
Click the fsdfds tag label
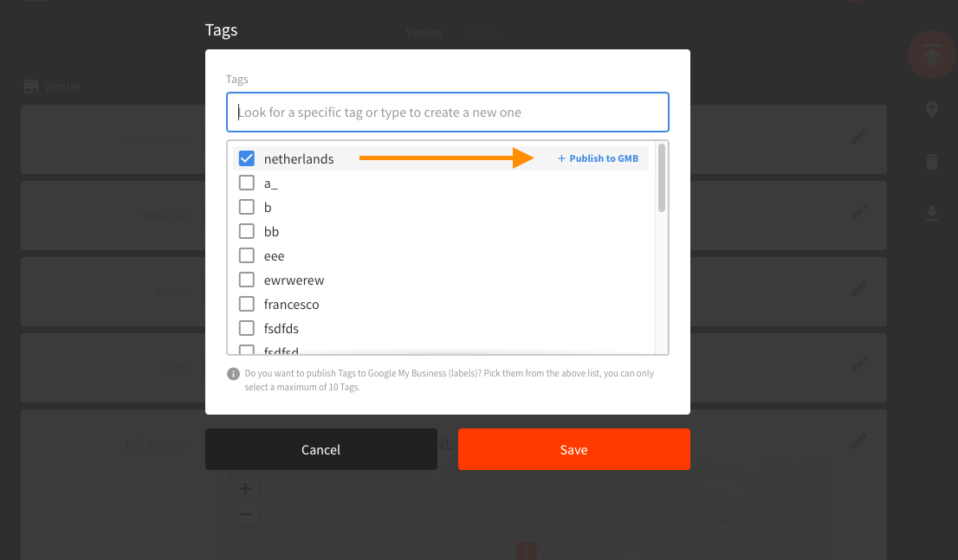pyautogui.click(x=281, y=329)
